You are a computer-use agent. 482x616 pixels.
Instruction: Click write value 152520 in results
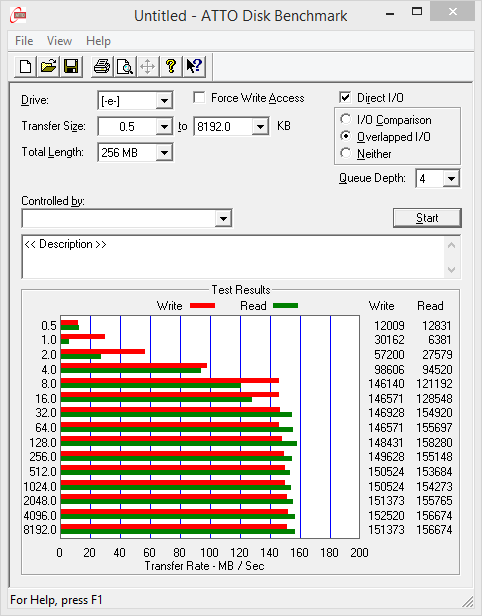[x=386, y=515]
